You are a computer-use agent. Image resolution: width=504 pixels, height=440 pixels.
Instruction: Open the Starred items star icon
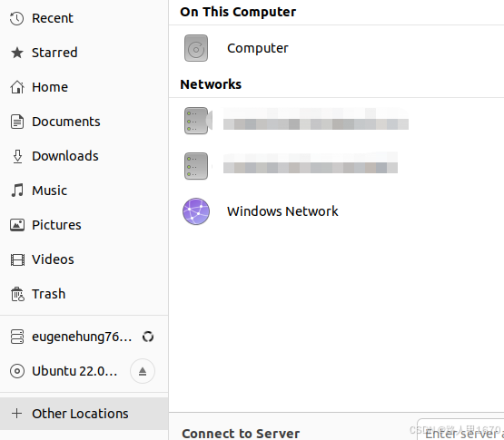coord(17,53)
